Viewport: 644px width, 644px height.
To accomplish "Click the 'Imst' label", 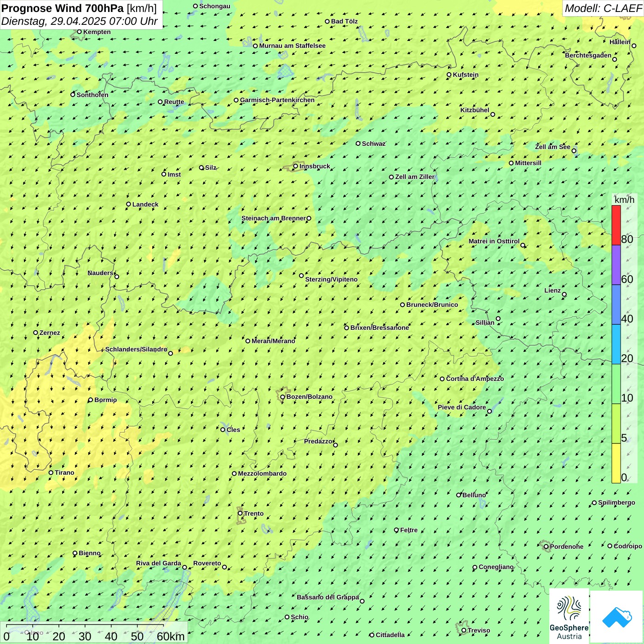I will pos(174,174).
